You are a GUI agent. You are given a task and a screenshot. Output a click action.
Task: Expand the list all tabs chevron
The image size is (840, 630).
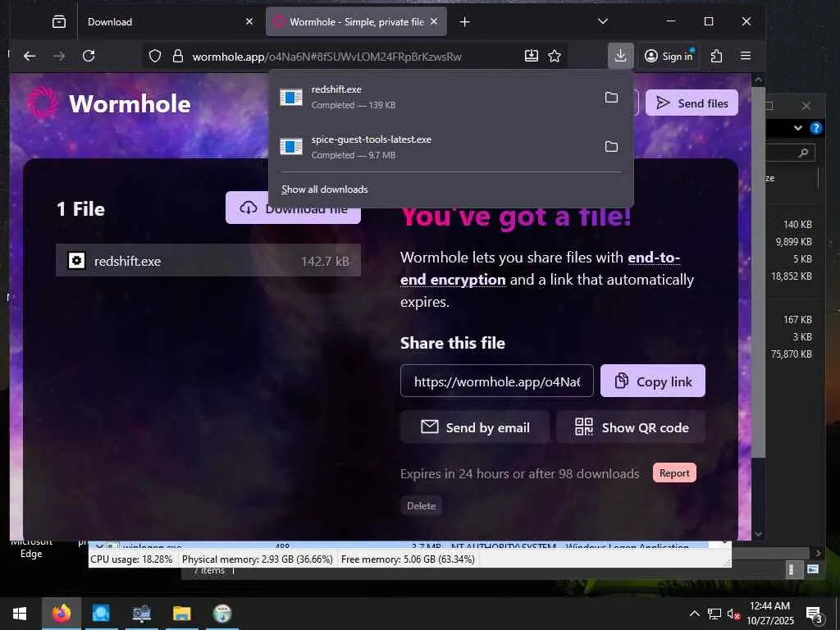[x=603, y=21]
